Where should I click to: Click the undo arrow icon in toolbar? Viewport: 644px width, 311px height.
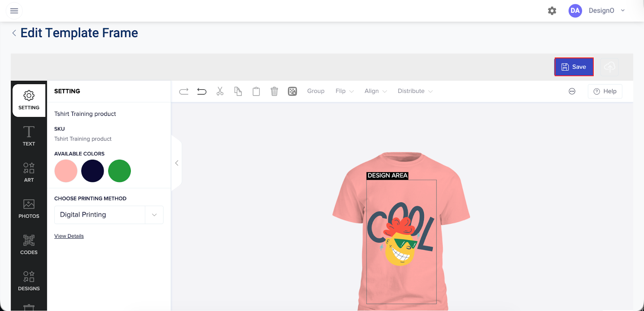pyautogui.click(x=202, y=91)
